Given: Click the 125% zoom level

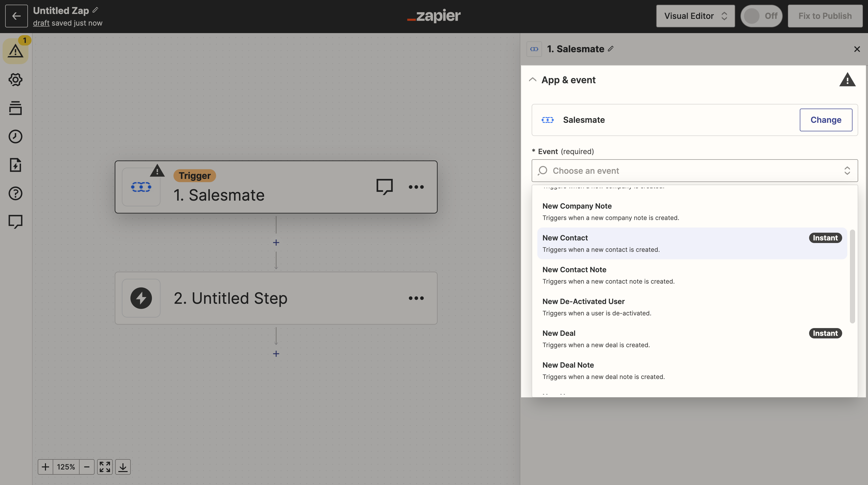Looking at the screenshot, I should (66, 467).
